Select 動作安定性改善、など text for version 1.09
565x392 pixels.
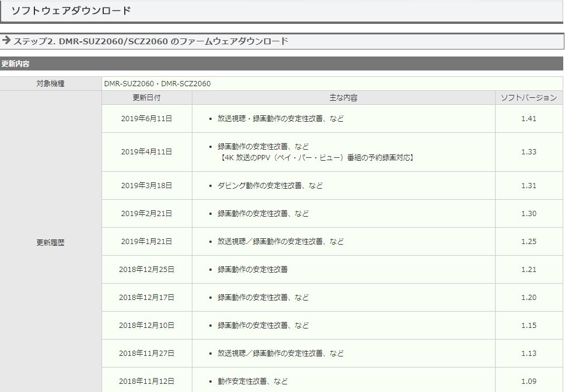coord(252,381)
